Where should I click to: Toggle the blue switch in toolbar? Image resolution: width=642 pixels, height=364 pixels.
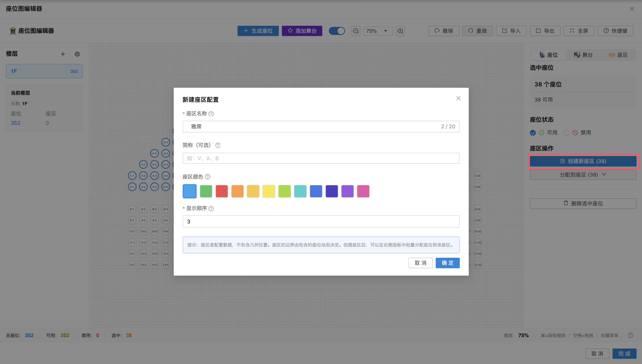[337, 31]
